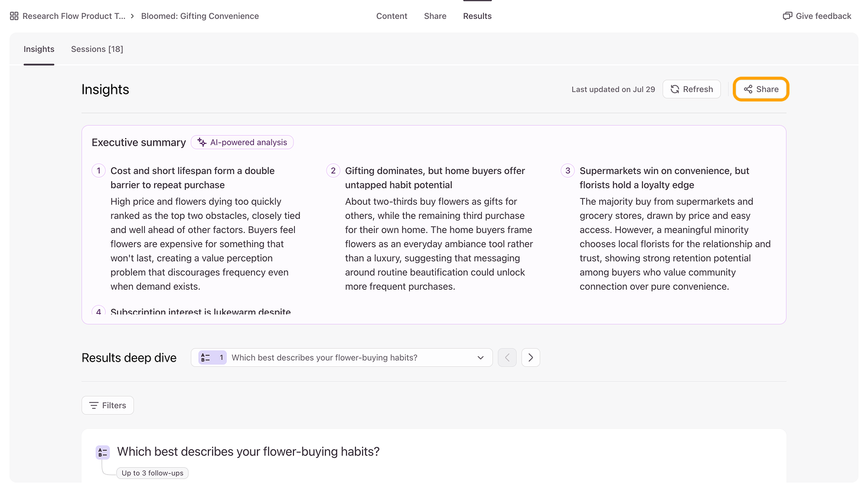
Task: Refresh the insights
Action: [x=691, y=89]
